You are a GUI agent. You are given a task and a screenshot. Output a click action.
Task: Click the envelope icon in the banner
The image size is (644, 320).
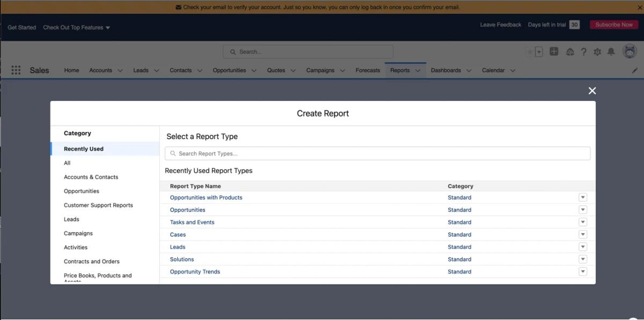[x=178, y=8]
